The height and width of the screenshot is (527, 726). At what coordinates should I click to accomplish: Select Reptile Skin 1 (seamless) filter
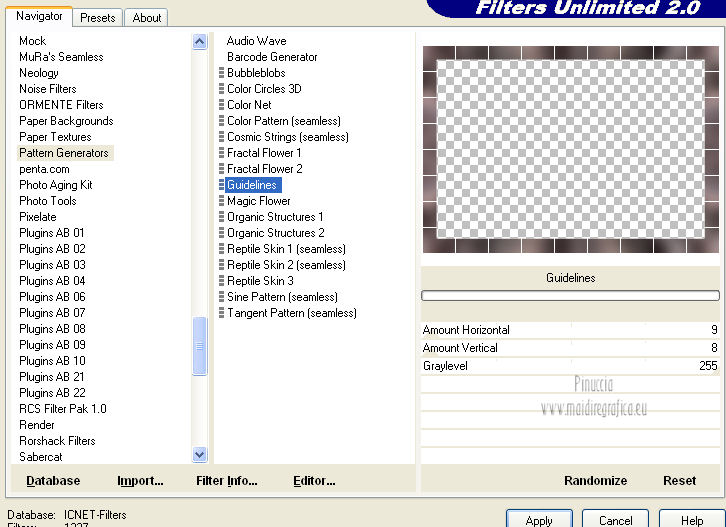(x=286, y=249)
